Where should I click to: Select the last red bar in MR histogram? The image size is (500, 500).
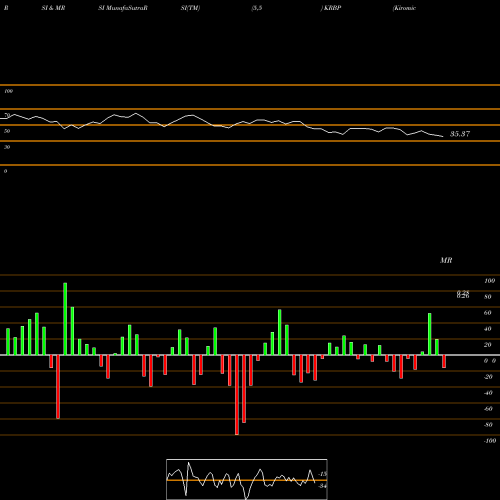click(444, 361)
